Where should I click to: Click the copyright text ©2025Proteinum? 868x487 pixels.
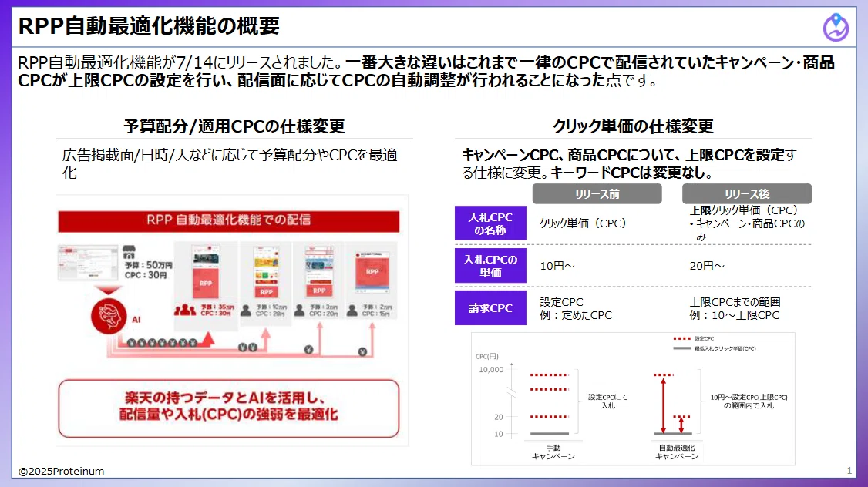point(62,472)
